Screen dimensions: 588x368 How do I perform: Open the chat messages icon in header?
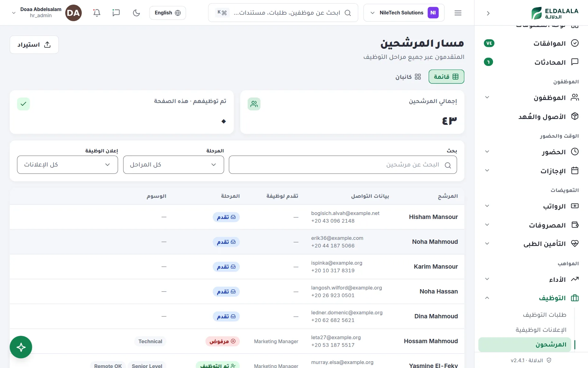tap(116, 13)
